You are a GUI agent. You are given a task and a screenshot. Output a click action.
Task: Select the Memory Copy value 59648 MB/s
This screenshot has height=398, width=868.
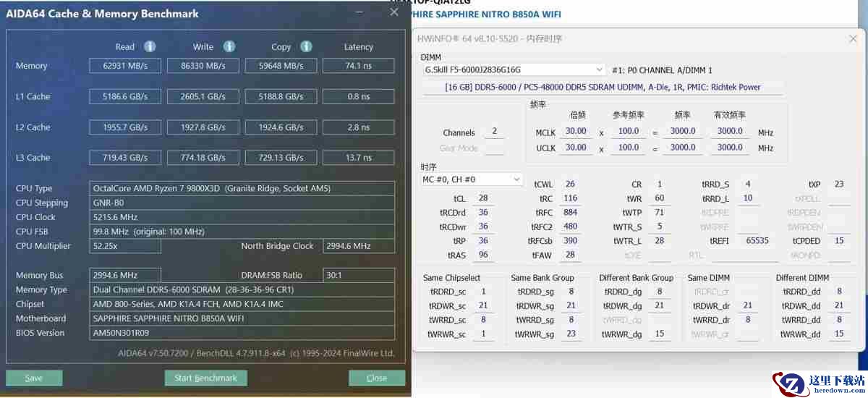[x=281, y=66]
